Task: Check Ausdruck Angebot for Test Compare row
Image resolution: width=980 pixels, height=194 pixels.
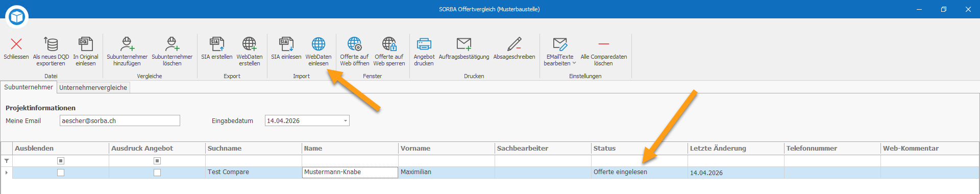Action: [x=157, y=173]
